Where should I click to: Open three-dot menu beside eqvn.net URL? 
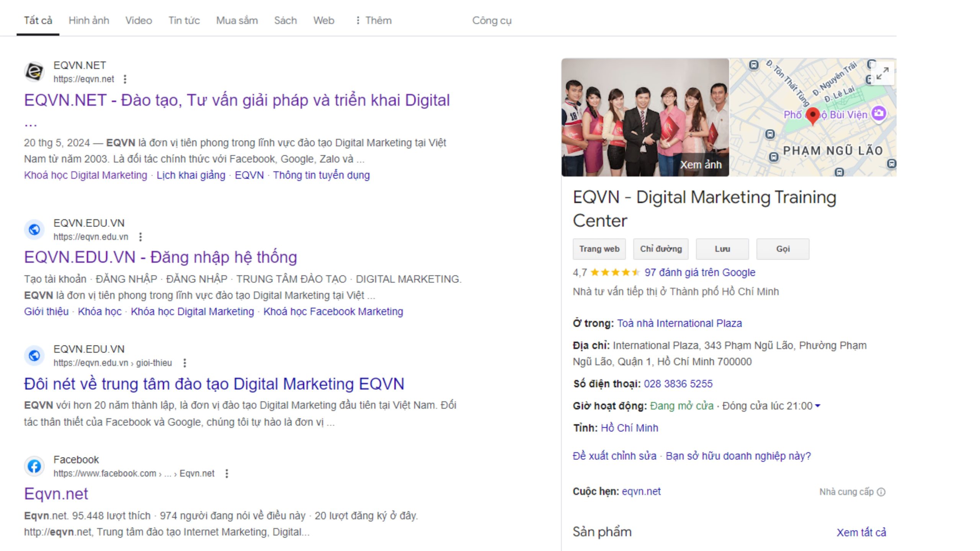(x=125, y=79)
